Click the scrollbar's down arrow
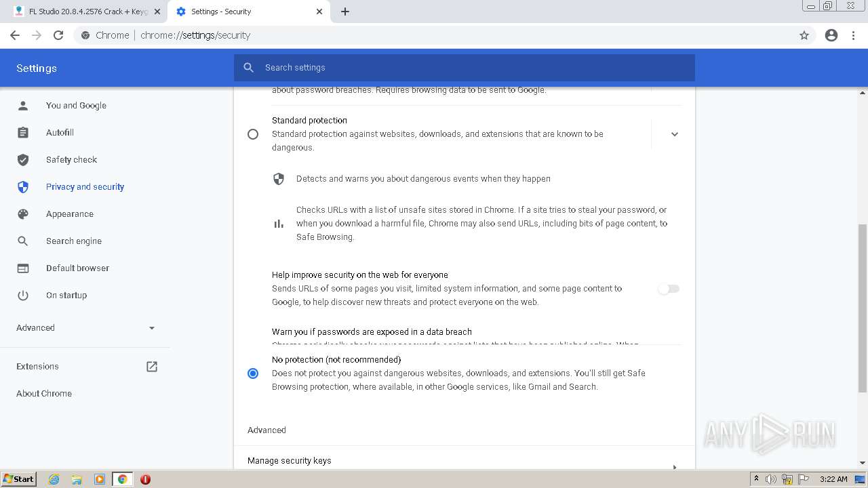The width and height of the screenshot is (868, 488). point(863,463)
